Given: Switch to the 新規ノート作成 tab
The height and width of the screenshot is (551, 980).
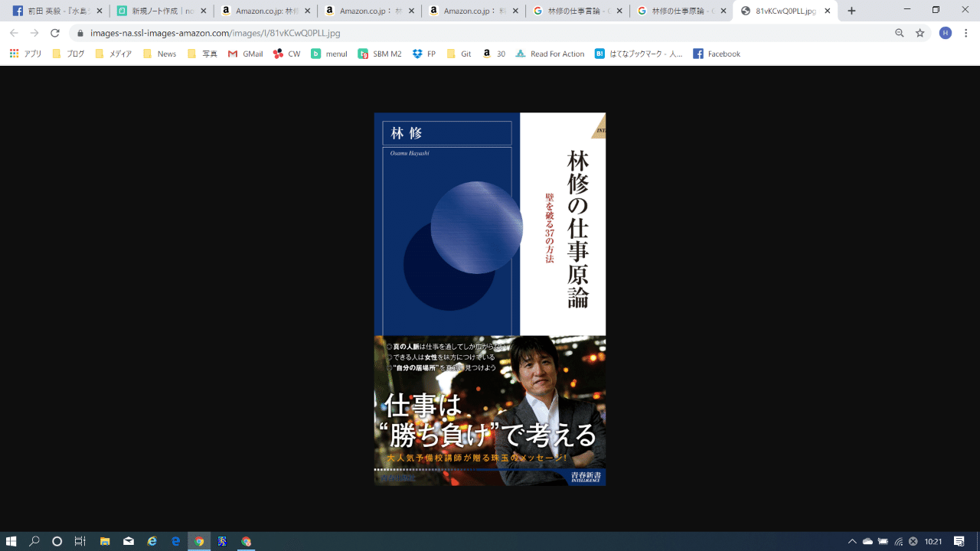Looking at the screenshot, I should coord(162,11).
